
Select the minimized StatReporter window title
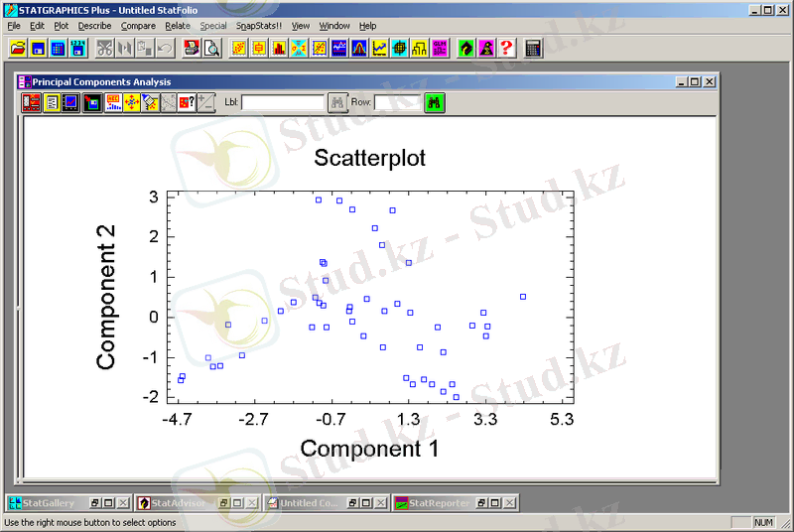point(439,503)
